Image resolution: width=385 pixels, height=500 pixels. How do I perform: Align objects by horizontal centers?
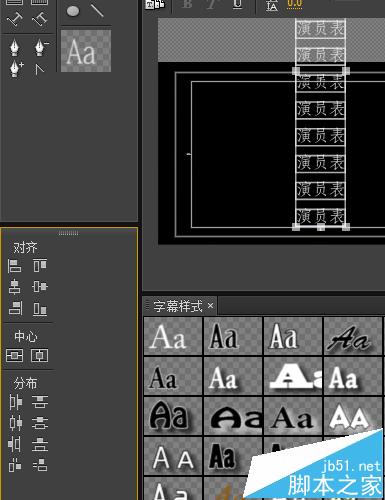point(14,287)
